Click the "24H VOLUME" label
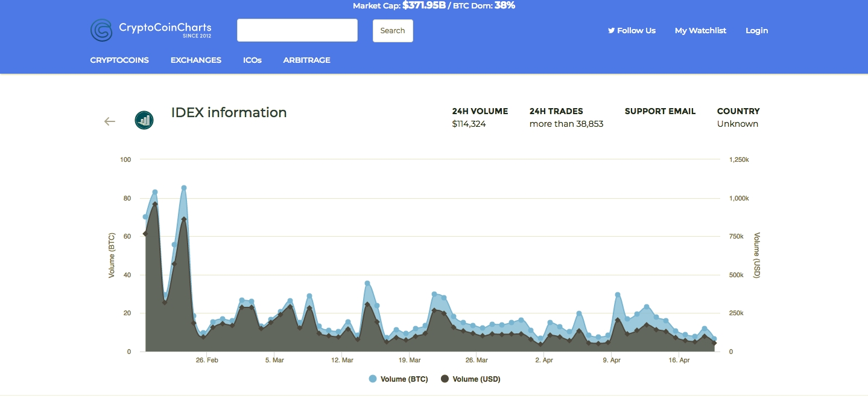Image resolution: width=868 pixels, height=398 pixels. (x=480, y=111)
